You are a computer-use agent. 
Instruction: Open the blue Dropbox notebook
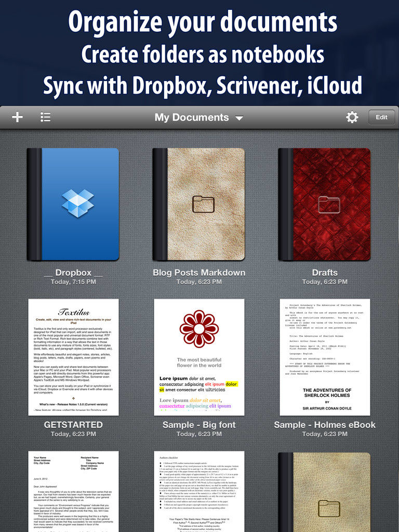point(73,204)
